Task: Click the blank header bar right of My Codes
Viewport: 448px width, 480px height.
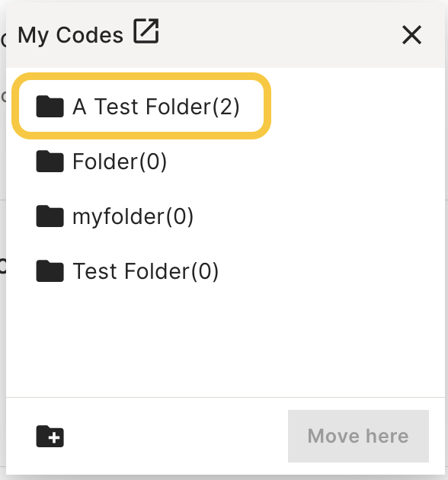Action: pos(279,35)
